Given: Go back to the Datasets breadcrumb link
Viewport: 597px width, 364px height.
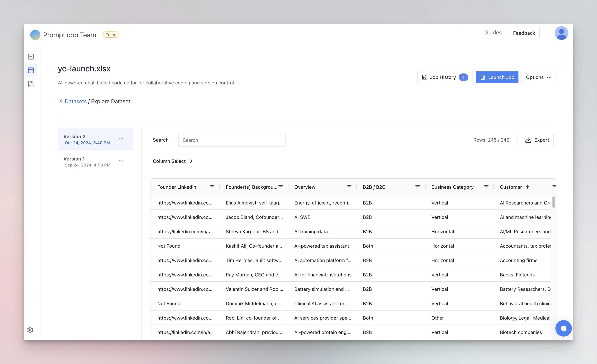Looking at the screenshot, I should point(75,101).
